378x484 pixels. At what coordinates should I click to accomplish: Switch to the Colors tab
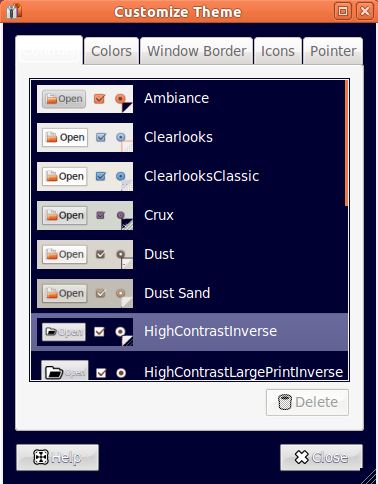click(111, 51)
